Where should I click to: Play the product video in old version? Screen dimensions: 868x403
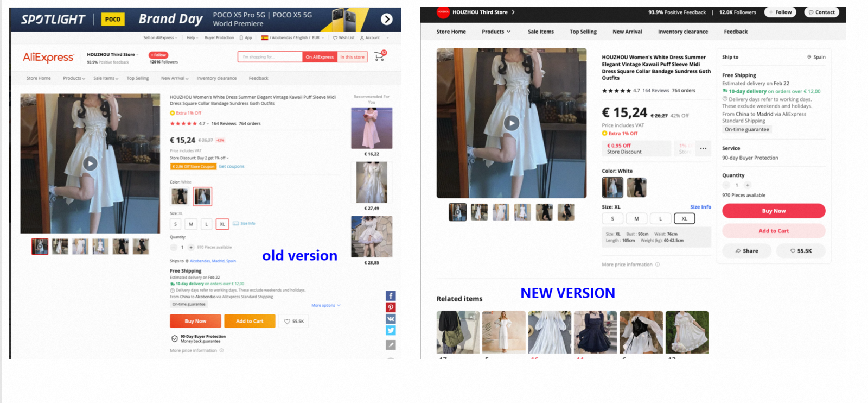coord(90,163)
